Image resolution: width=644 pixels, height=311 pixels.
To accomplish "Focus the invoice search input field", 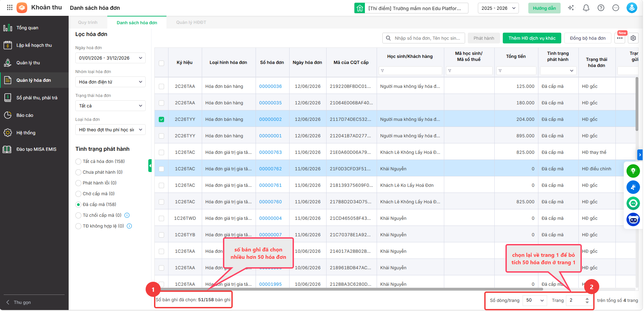I will [424, 38].
